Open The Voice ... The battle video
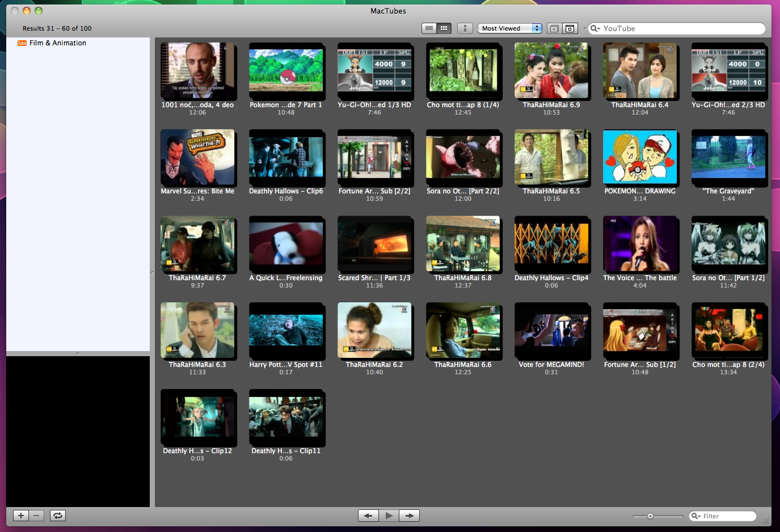The width and height of the screenshot is (780, 532). tap(640, 244)
